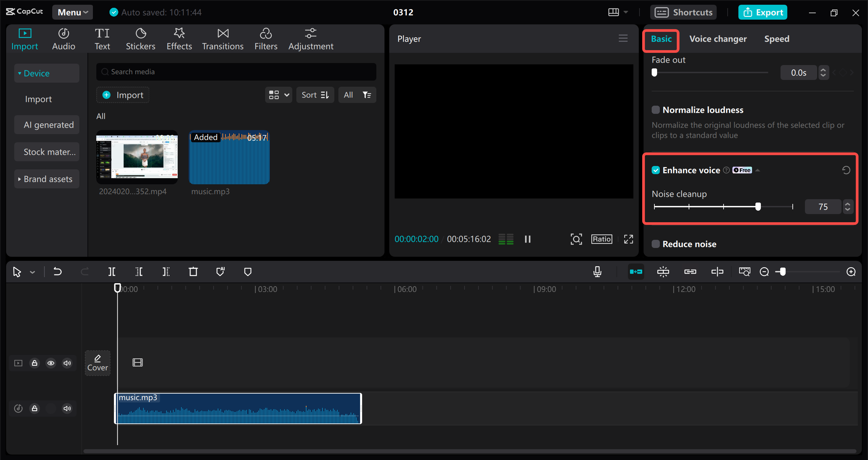The width and height of the screenshot is (868, 460).
Task: Select the Link clips icon in toolbar
Action: pos(689,272)
